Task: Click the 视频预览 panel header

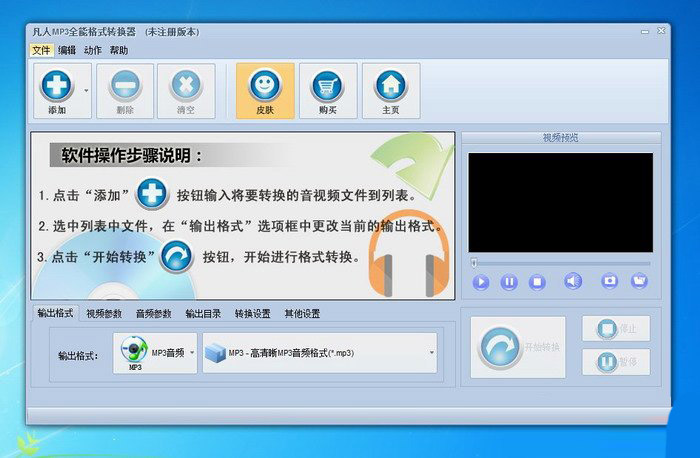Action: [x=561, y=137]
